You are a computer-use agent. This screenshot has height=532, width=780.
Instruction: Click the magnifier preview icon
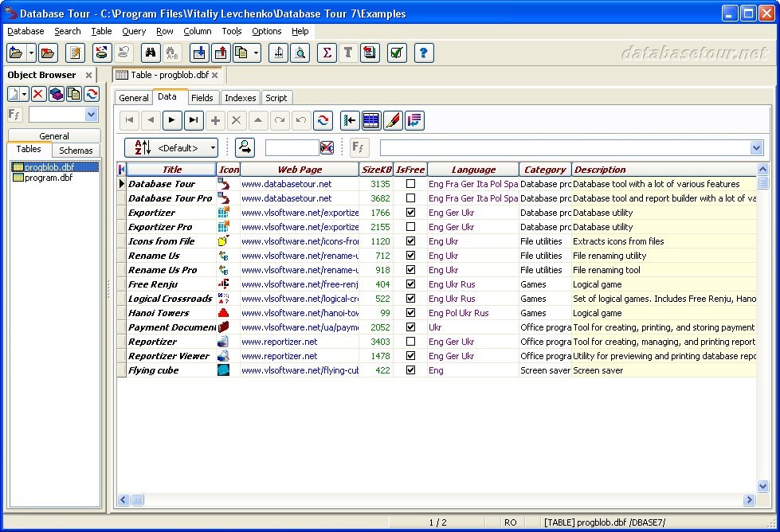point(300,53)
